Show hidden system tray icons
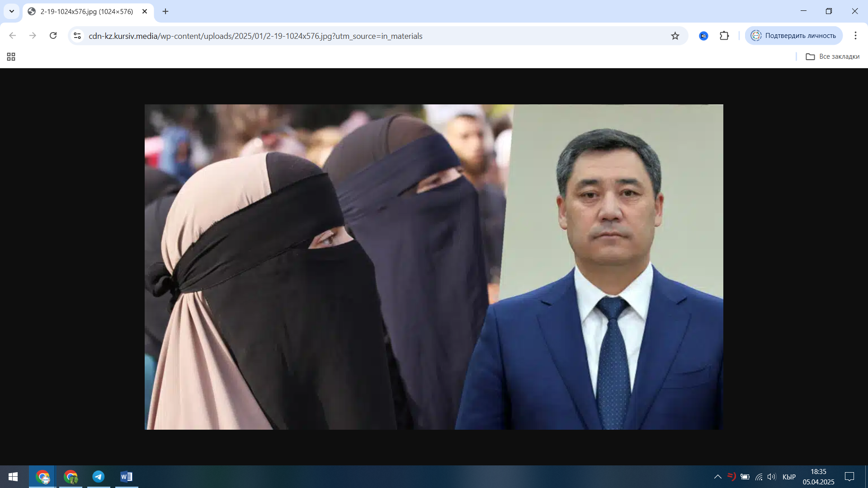This screenshot has width=868, height=488. click(x=717, y=477)
